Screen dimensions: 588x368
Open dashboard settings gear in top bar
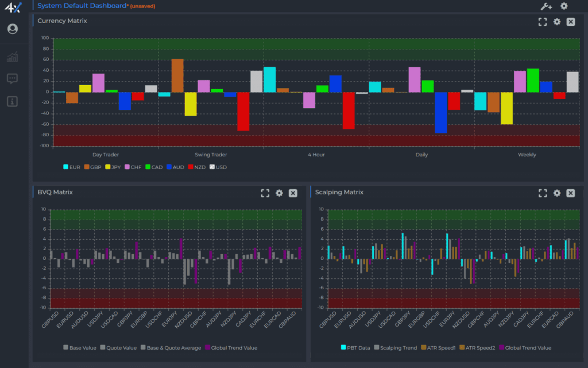coord(564,6)
